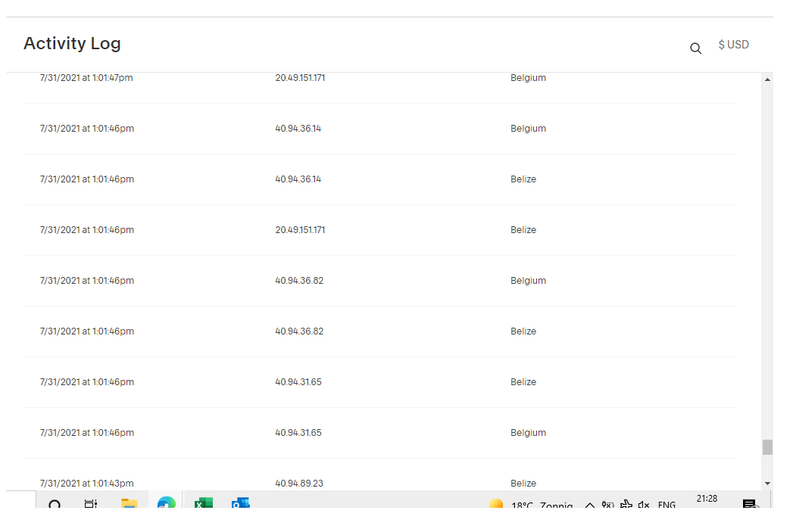Select timestamp 7/31/2021 at 1:01:43pm
Screen dimensions: 796x532
point(86,484)
